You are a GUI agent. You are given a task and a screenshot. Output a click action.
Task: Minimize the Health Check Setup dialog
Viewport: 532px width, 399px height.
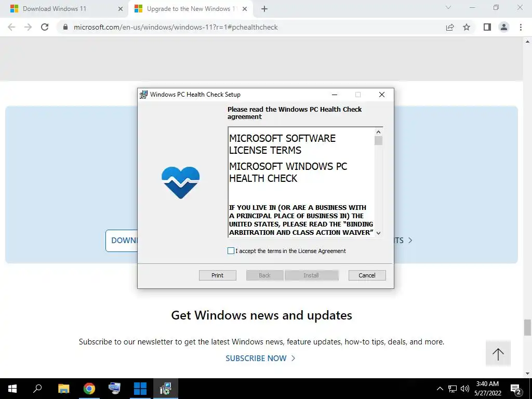335,95
